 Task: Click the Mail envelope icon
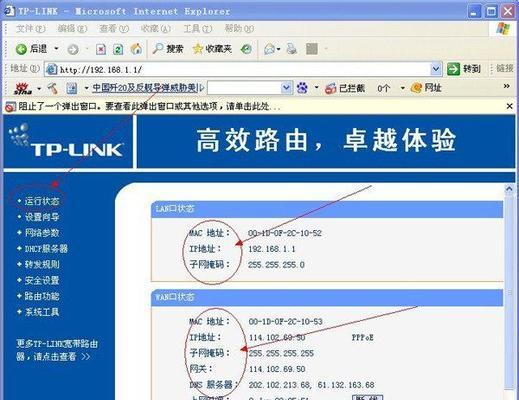coord(269,49)
